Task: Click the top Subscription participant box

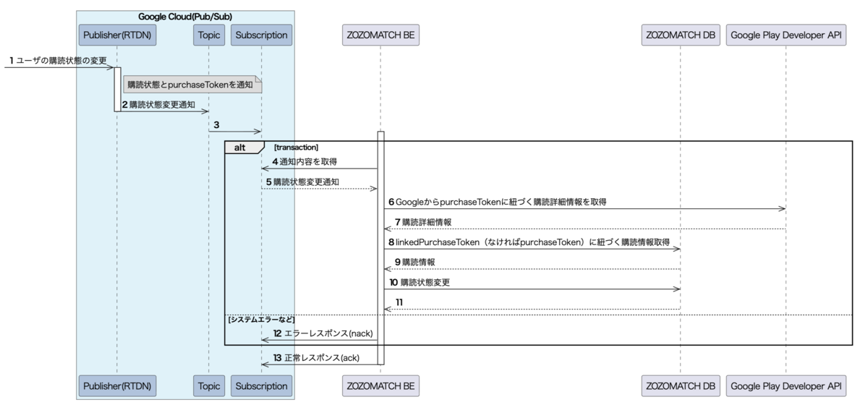Action: 261,34
